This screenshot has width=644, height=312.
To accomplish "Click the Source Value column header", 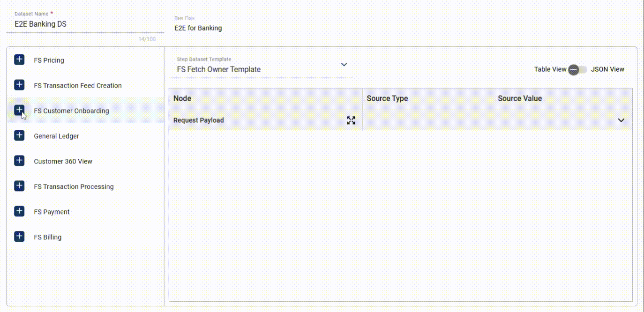I will [x=519, y=98].
